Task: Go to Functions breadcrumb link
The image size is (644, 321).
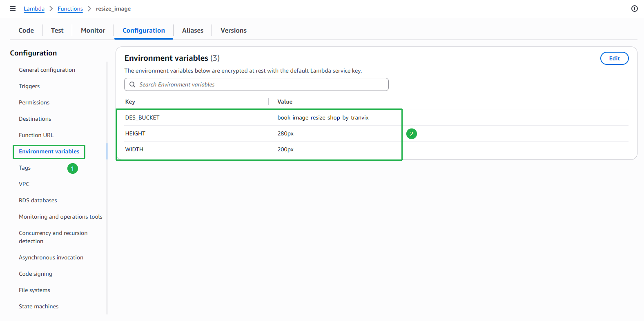Action: [x=70, y=9]
